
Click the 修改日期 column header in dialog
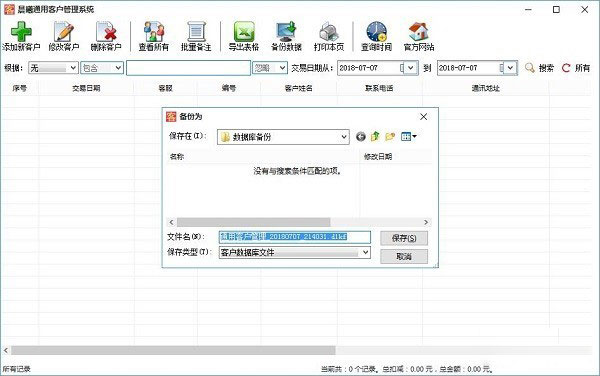(x=396, y=156)
